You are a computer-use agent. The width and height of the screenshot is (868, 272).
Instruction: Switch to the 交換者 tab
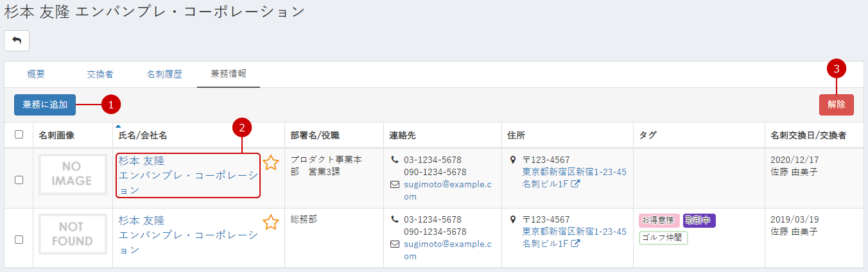100,74
